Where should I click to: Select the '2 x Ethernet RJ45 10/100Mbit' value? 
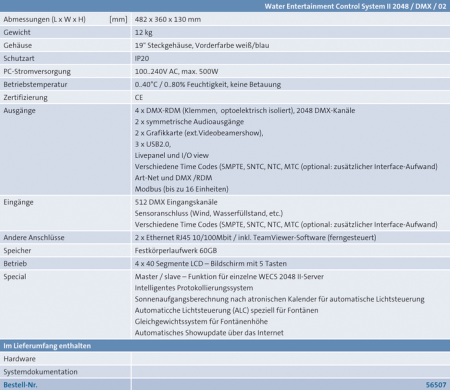pyautogui.click(x=255, y=238)
